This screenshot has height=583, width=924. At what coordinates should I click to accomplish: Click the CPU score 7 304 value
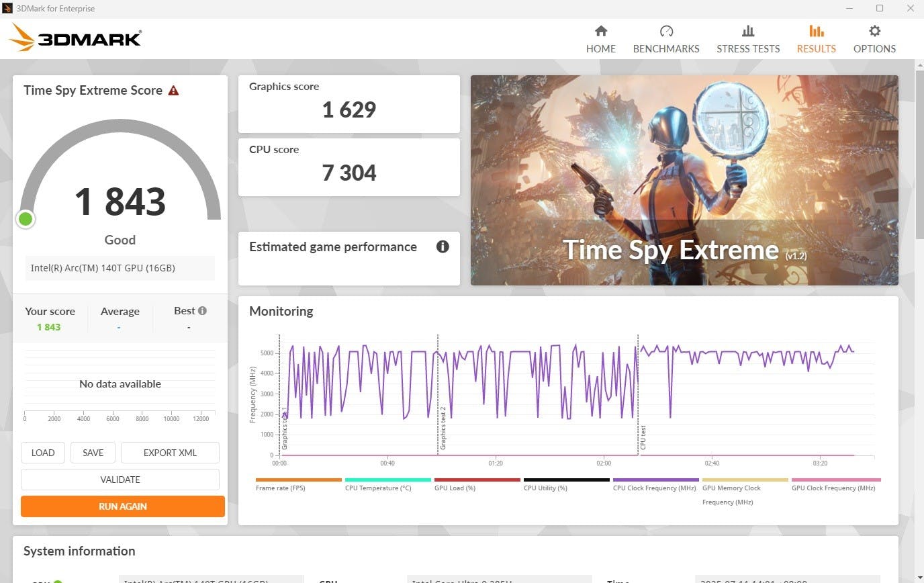[349, 173]
